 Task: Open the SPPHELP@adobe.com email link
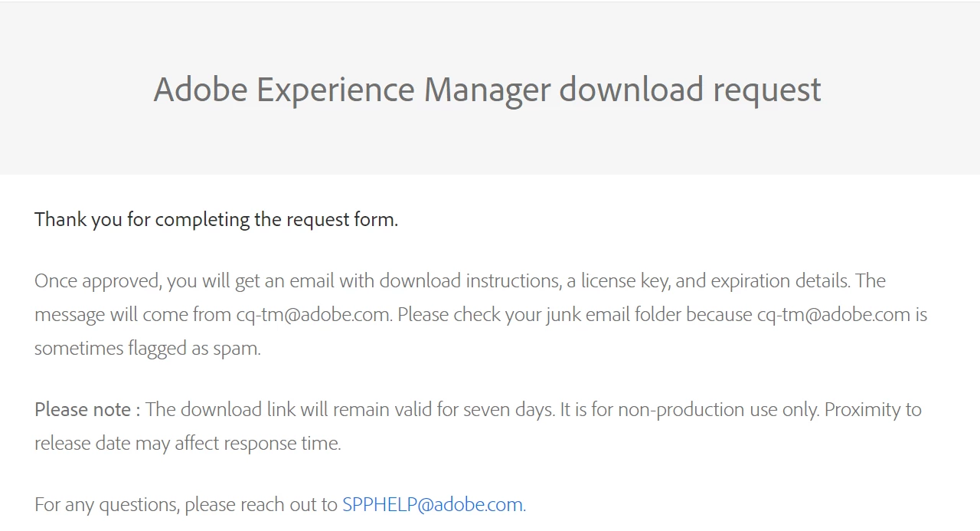(x=433, y=504)
